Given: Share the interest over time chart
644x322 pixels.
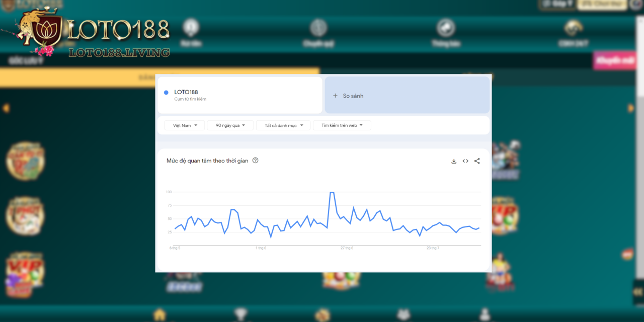Looking at the screenshot, I should coord(477,161).
